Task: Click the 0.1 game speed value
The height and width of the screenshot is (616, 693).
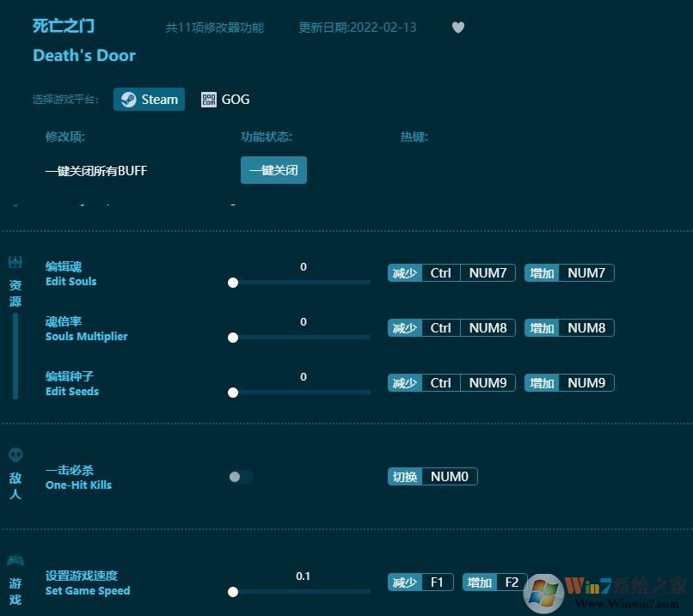Action: coord(303,576)
